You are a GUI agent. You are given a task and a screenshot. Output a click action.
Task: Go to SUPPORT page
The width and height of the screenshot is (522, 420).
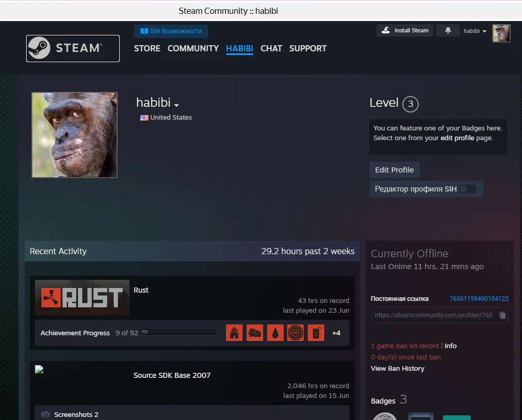[x=308, y=48]
